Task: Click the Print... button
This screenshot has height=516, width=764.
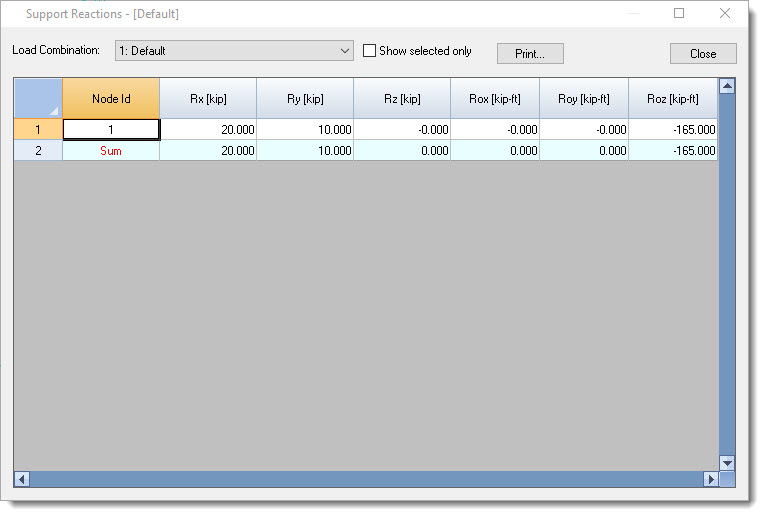Action: click(x=530, y=54)
